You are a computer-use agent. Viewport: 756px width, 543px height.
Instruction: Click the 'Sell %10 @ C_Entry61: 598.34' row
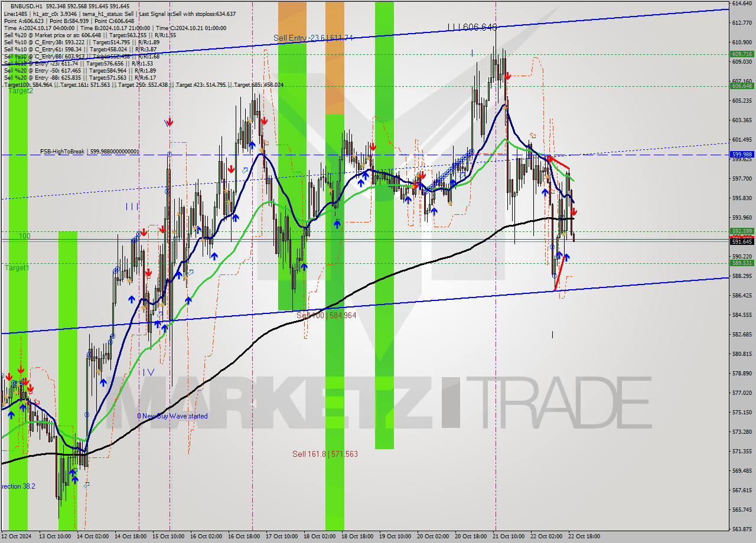pyautogui.click(x=80, y=49)
